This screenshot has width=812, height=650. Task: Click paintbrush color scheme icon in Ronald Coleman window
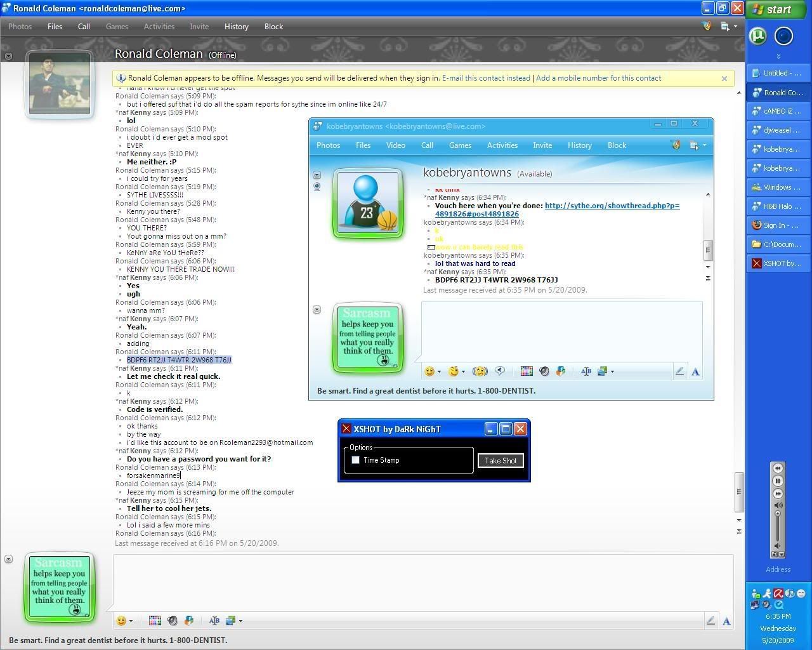(x=707, y=26)
